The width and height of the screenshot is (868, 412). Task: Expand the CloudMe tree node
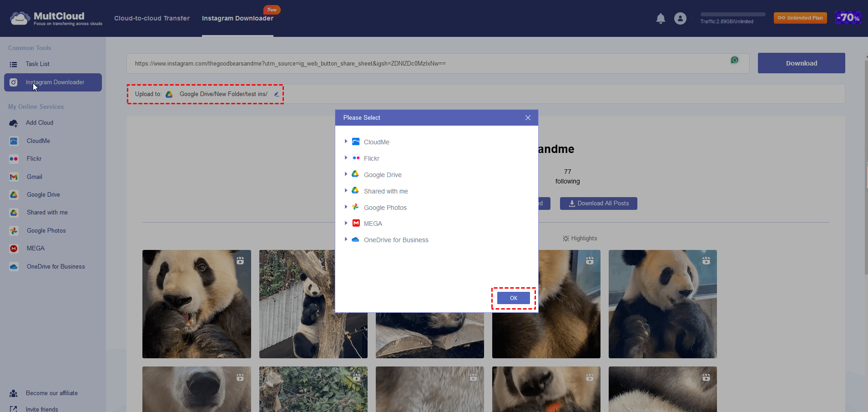click(346, 142)
